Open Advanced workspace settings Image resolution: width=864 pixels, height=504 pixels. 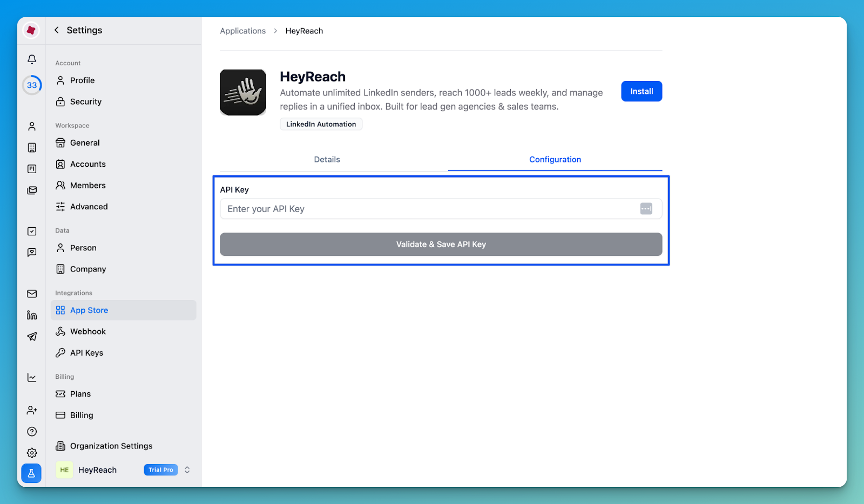click(124, 207)
